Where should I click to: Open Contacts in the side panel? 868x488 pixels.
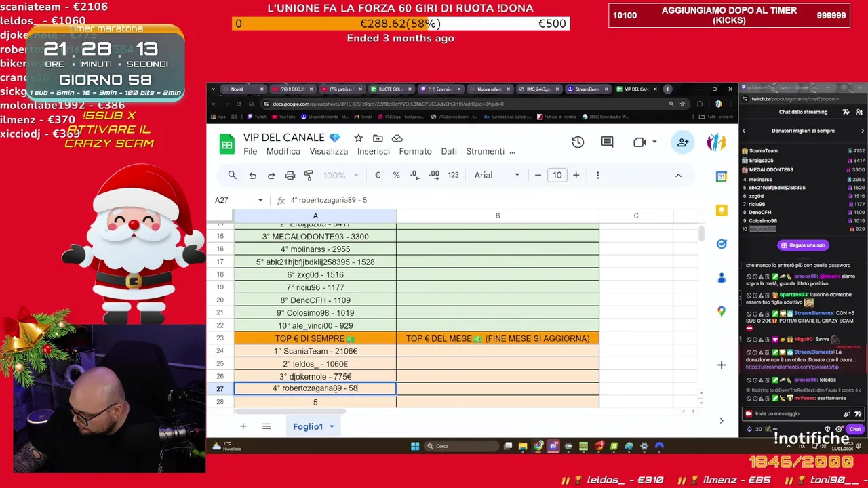click(x=722, y=278)
